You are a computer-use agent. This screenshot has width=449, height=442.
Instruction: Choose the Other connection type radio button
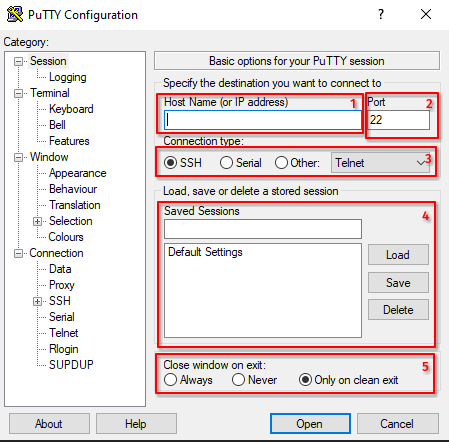[x=281, y=163]
